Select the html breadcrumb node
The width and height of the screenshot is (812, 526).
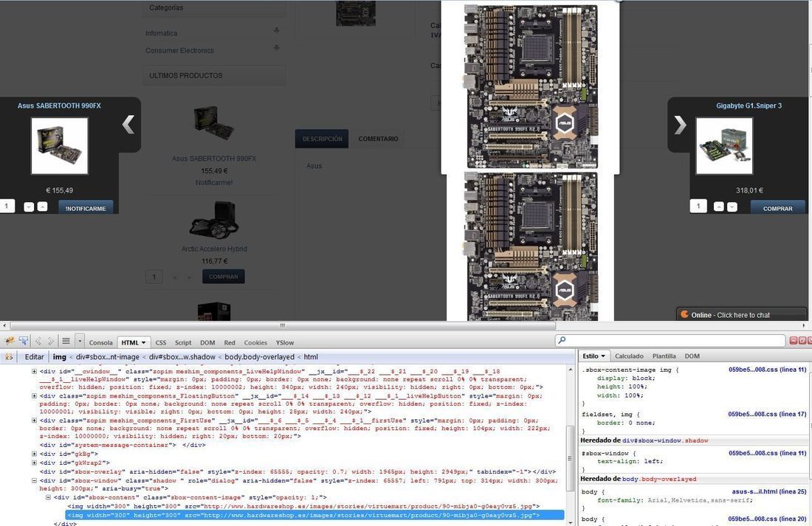pyautogui.click(x=311, y=357)
